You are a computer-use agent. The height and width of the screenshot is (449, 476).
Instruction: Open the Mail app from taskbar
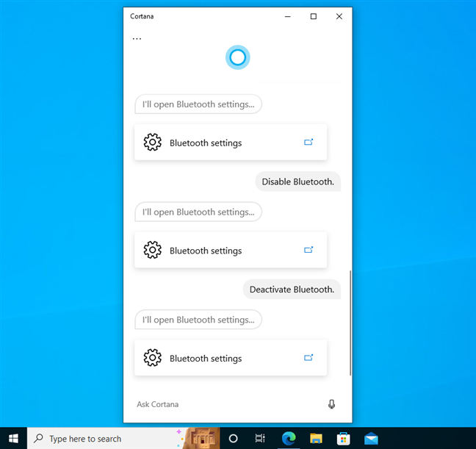tap(371, 439)
